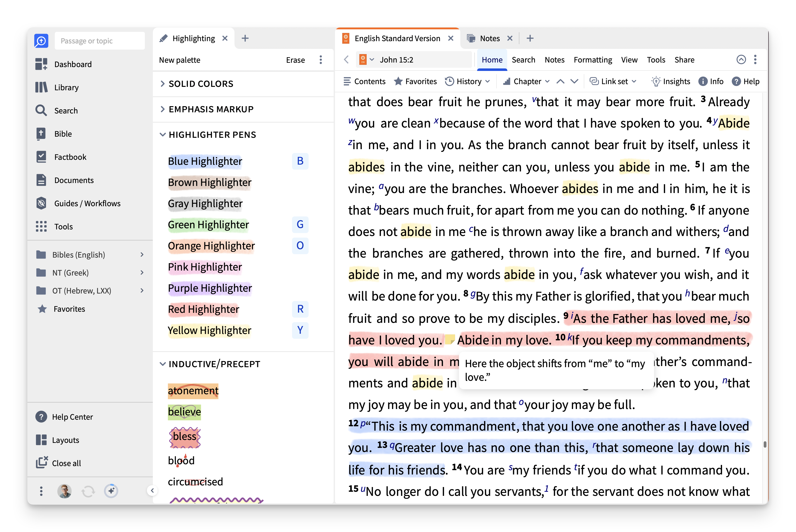Open the Link set dropdown
Viewport: 796px width, 532px height.
613,81
